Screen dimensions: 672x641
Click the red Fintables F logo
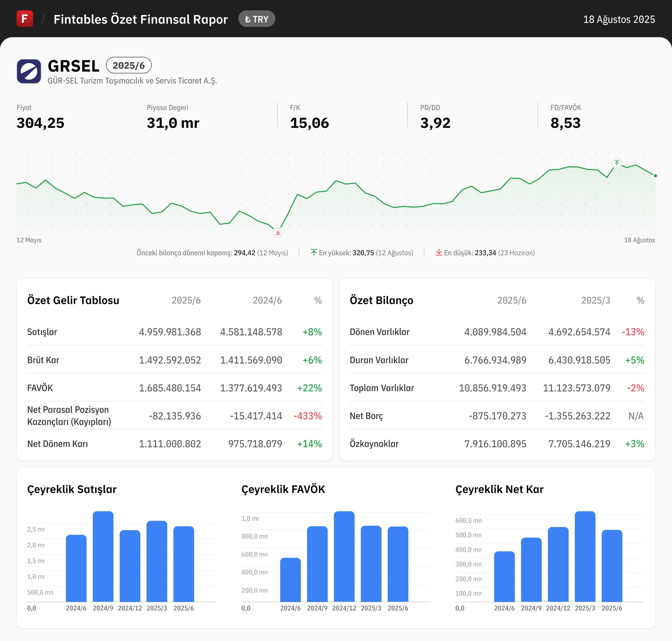[x=25, y=19]
